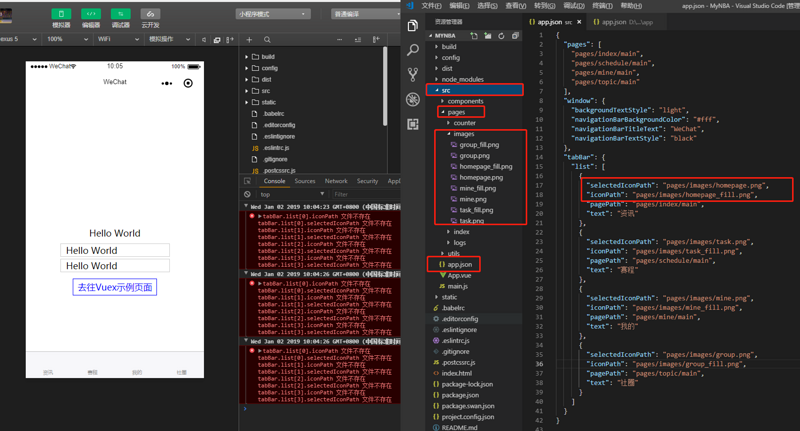Image resolution: width=800 pixels, height=431 pixels.
Task: Click the 调试器 debugger toggle button
Action: [121, 14]
